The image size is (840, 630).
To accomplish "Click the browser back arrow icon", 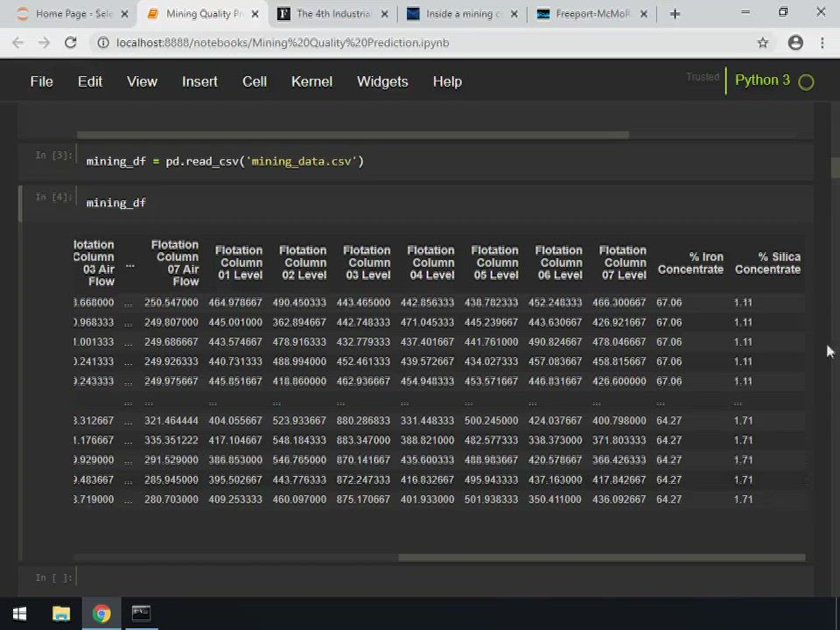I will [17, 43].
